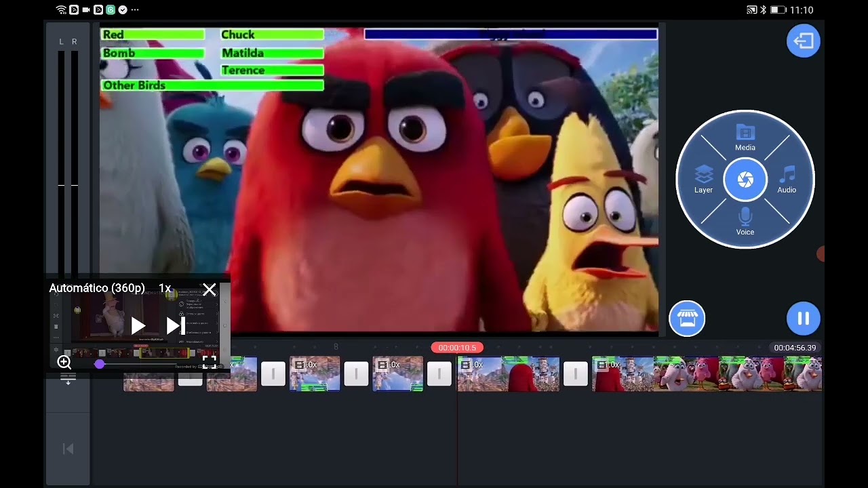The image size is (868, 488).
Task: Open the Layer menu
Action: click(703, 180)
